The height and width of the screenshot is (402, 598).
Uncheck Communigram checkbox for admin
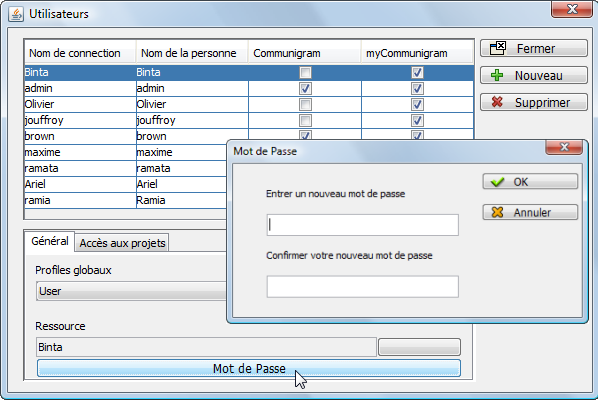coord(305,88)
